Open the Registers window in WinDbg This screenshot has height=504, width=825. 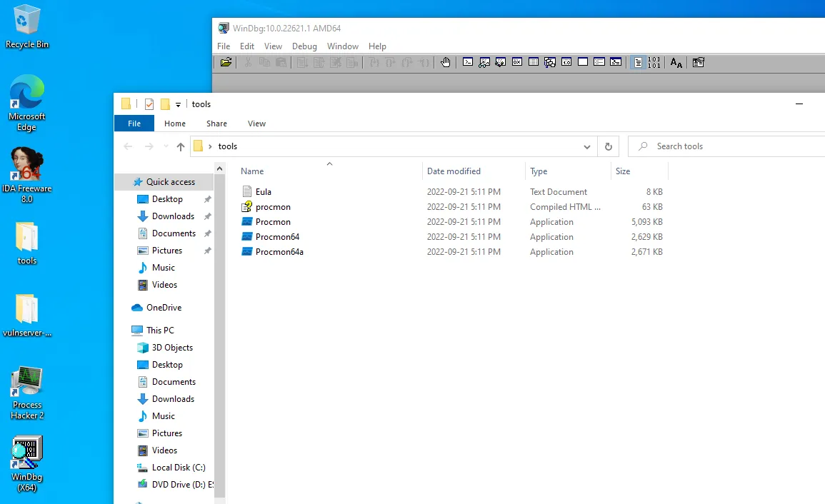pyautogui.click(x=517, y=62)
